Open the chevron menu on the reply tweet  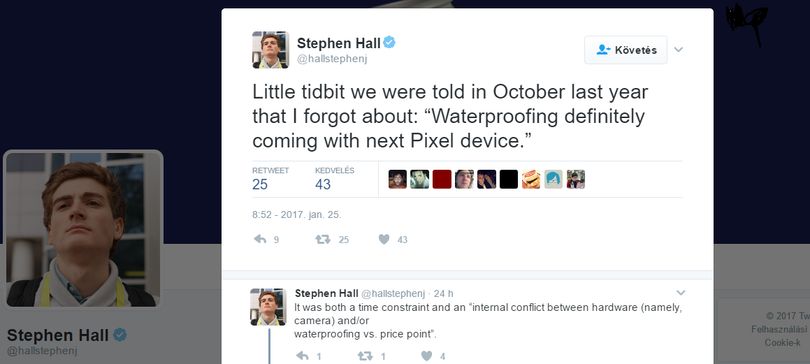coord(680,293)
